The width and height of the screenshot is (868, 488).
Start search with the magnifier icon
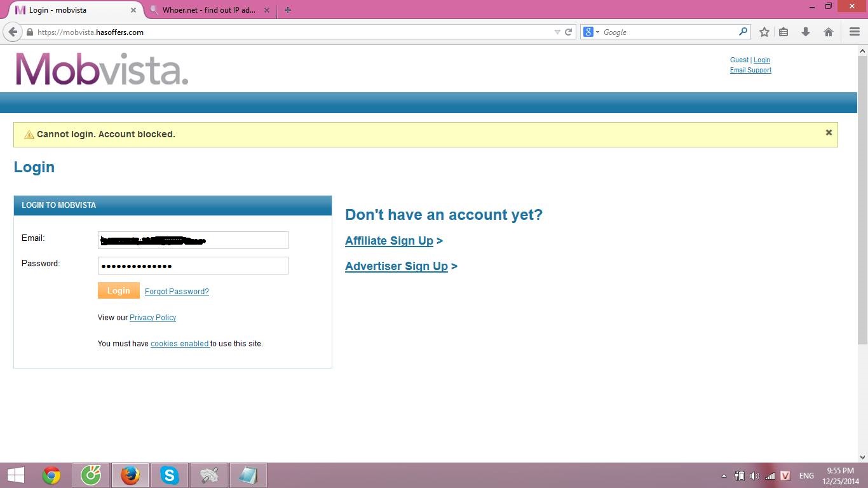click(743, 32)
